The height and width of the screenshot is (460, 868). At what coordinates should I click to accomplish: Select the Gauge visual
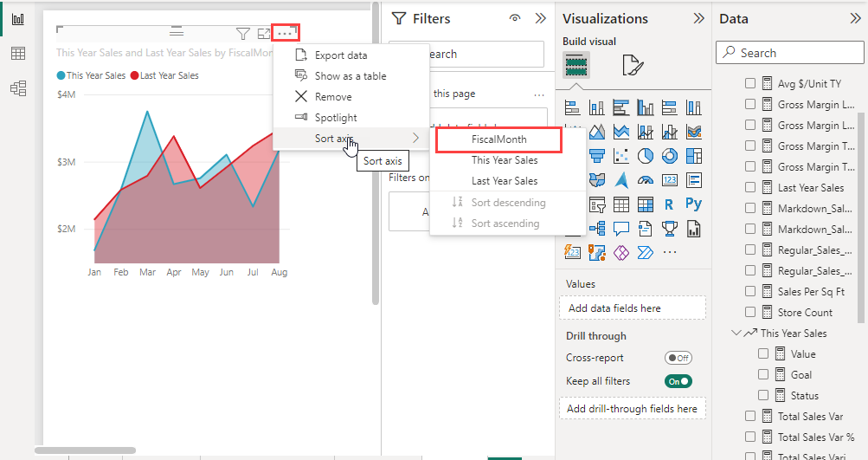[x=646, y=180]
